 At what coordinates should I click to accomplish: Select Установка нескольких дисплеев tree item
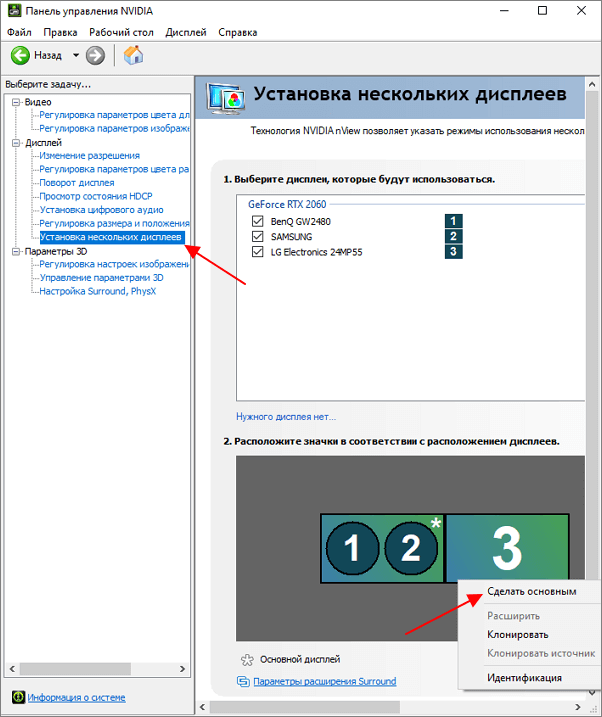coord(112,237)
